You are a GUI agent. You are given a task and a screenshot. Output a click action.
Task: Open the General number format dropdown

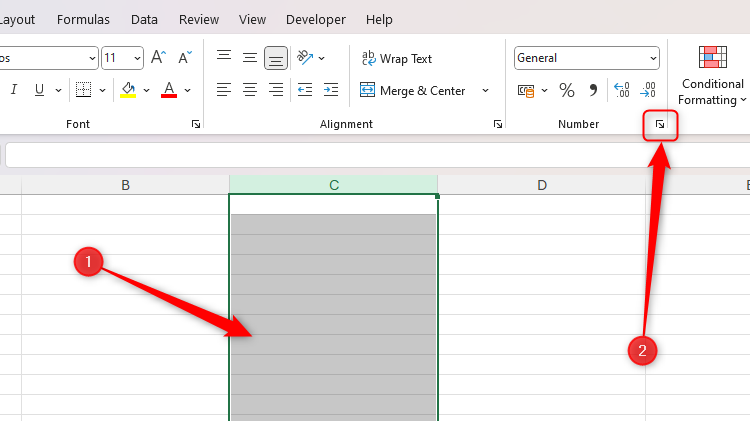pyautogui.click(x=587, y=58)
